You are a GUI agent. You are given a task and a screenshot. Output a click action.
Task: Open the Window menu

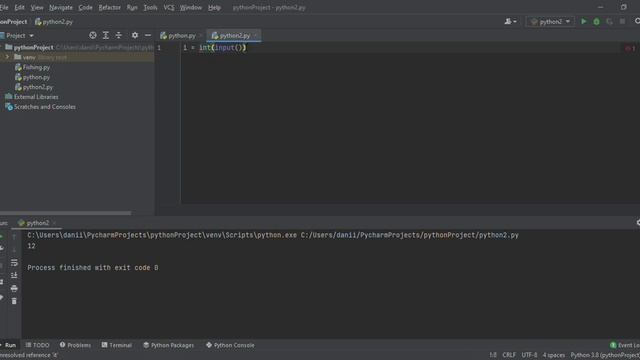coord(191,7)
